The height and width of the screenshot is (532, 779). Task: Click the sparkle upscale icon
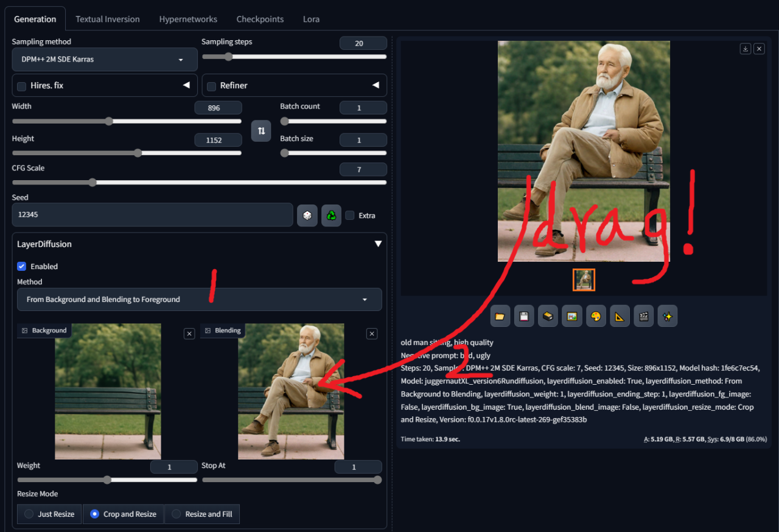pyautogui.click(x=667, y=317)
